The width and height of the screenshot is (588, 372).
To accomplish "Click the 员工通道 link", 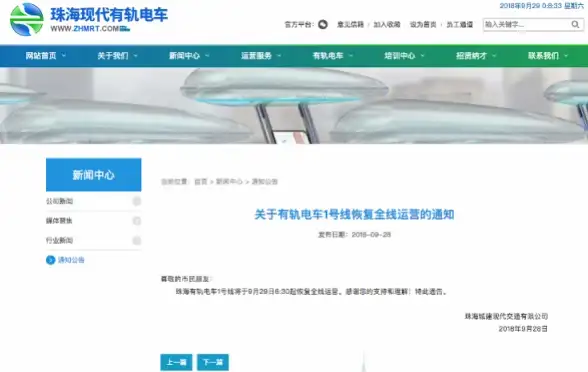I will click(460, 24).
